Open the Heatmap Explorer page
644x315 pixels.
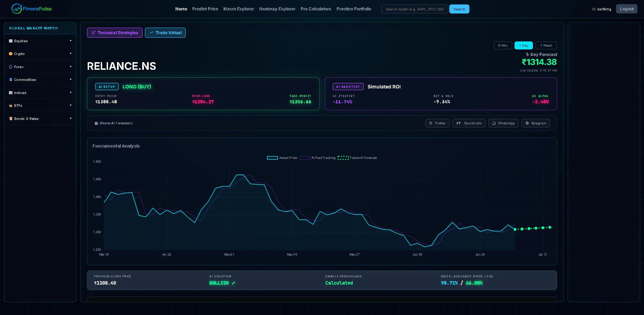(x=277, y=9)
